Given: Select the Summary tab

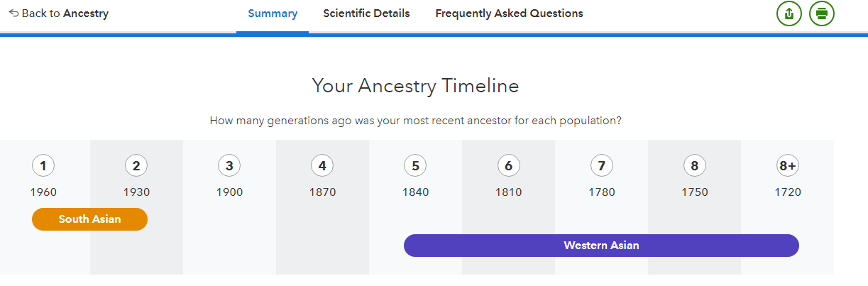Looking at the screenshot, I should (x=273, y=13).
